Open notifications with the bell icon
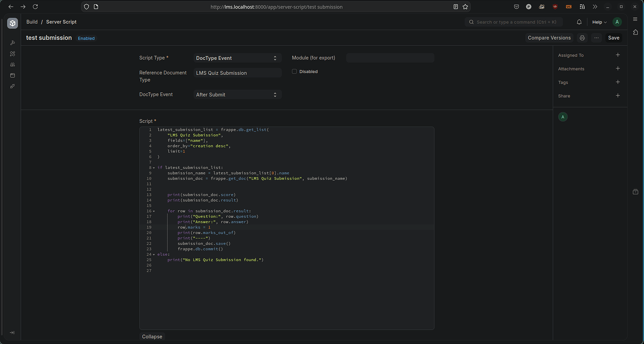The width and height of the screenshot is (644, 344). [x=579, y=22]
